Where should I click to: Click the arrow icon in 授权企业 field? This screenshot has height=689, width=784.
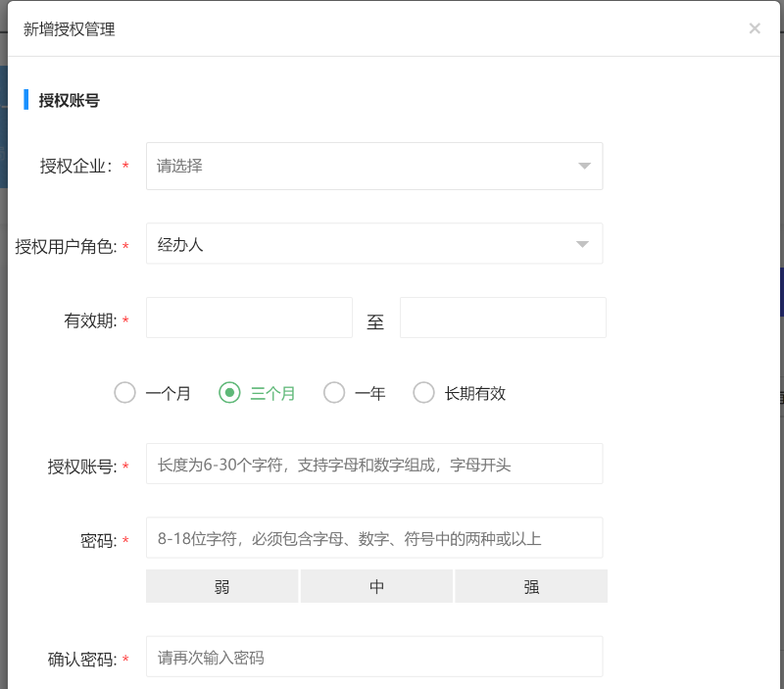[x=584, y=166]
